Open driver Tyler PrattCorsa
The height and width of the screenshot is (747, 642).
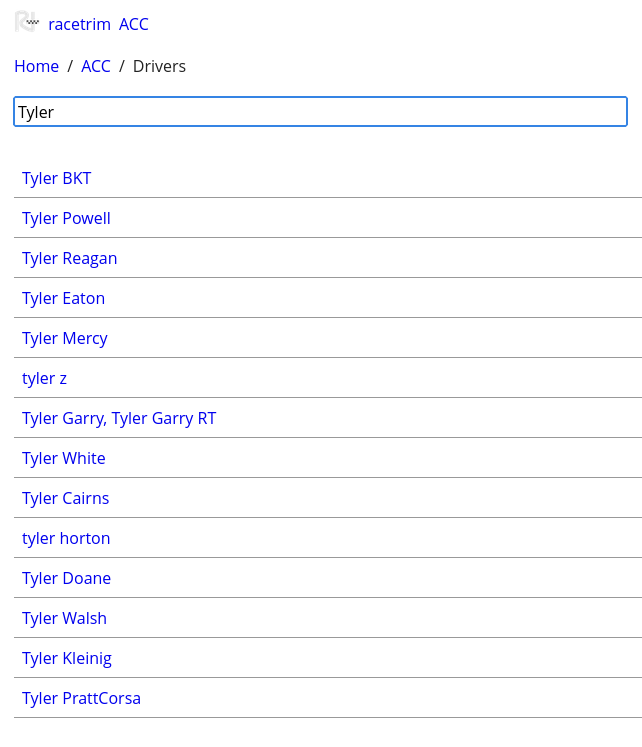[81, 698]
